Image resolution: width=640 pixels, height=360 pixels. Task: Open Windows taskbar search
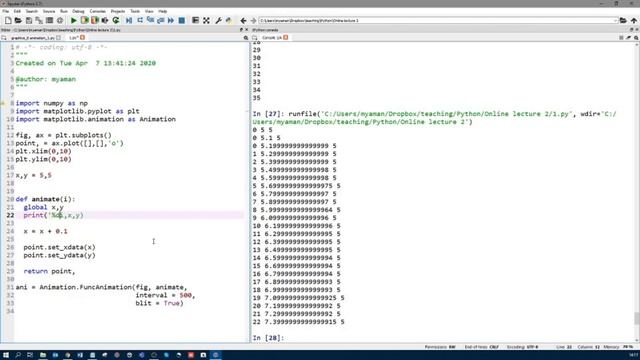point(18,355)
